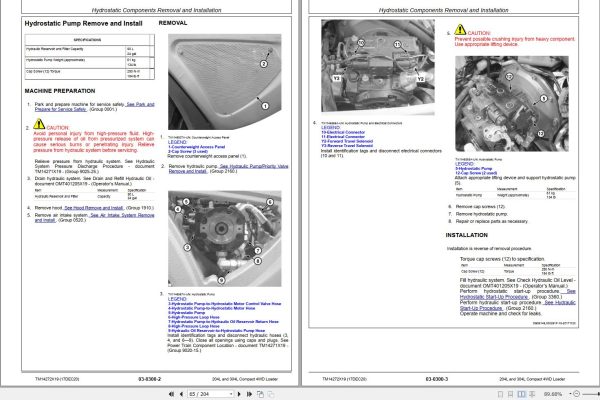
Task: Open the page number dropdown arrow
Action: (x=231, y=394)
